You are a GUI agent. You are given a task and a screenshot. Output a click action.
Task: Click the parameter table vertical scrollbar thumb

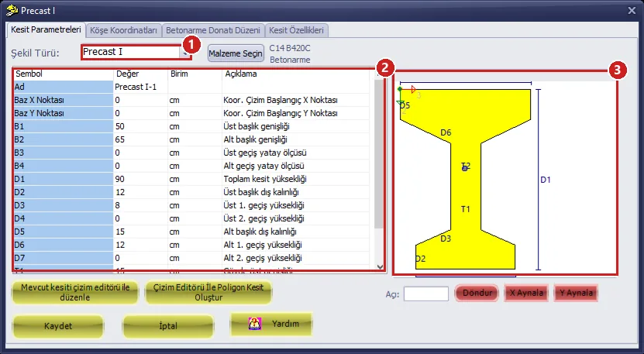pos(379,154)
